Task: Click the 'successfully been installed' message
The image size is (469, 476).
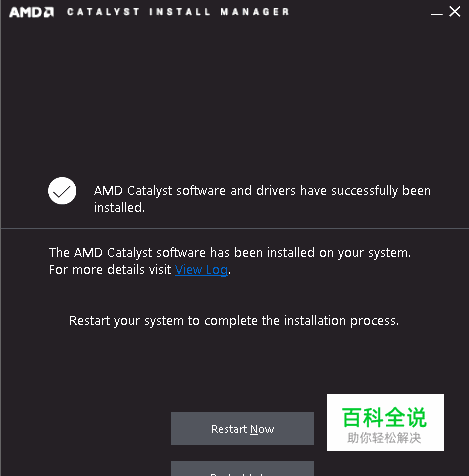Action: 262,199
